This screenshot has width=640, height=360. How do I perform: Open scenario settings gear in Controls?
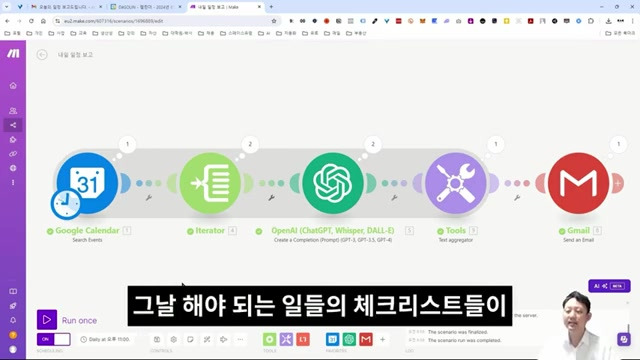click(173, 339)
